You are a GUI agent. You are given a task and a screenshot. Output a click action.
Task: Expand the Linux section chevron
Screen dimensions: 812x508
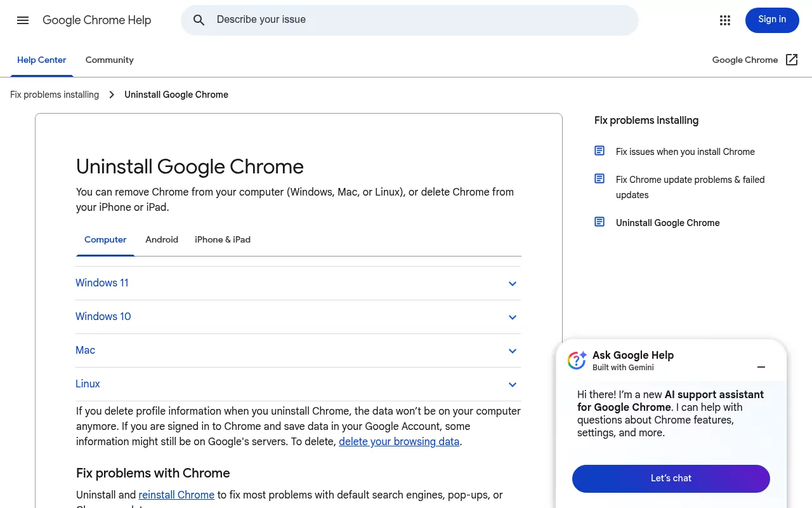513,385
